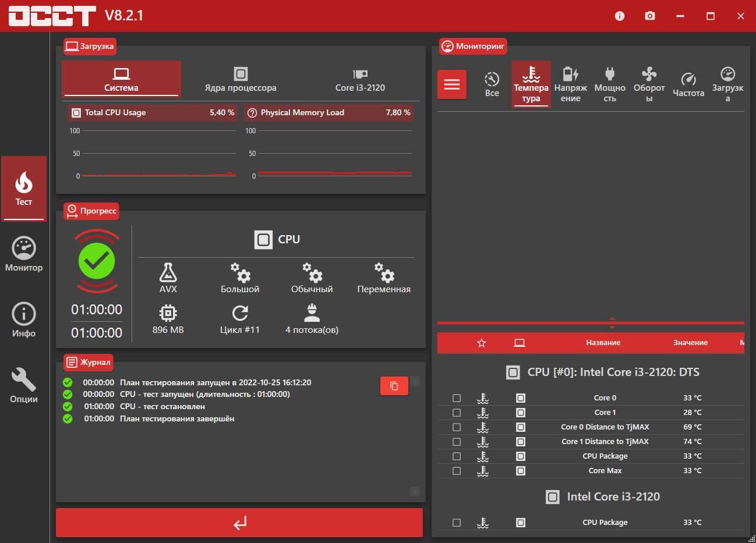
Task: Click the AVX instruction set option
Action: coord(168,278)
